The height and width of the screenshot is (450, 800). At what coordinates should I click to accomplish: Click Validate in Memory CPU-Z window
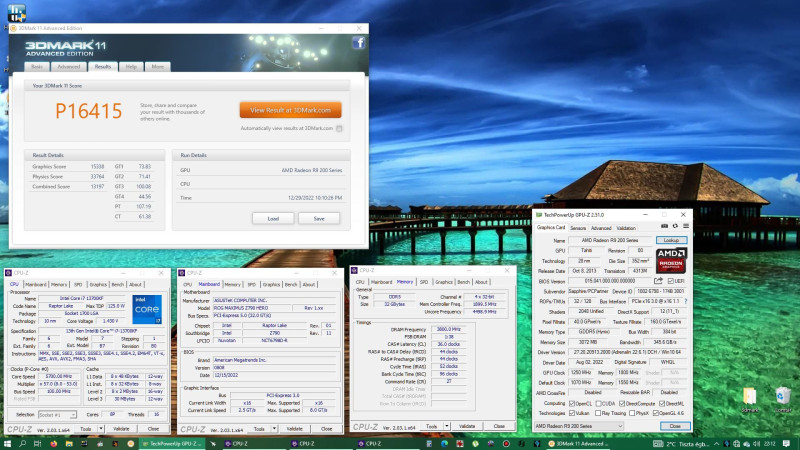[x=467, y=426]
